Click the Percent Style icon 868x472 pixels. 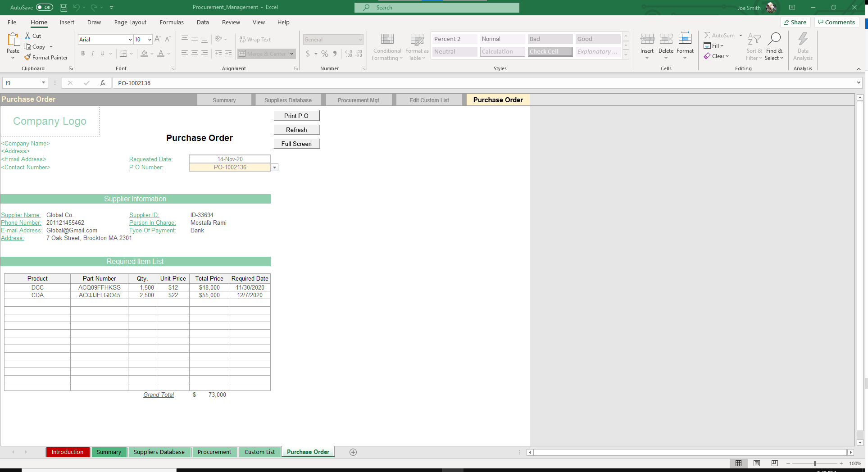[x=325, y=54]
